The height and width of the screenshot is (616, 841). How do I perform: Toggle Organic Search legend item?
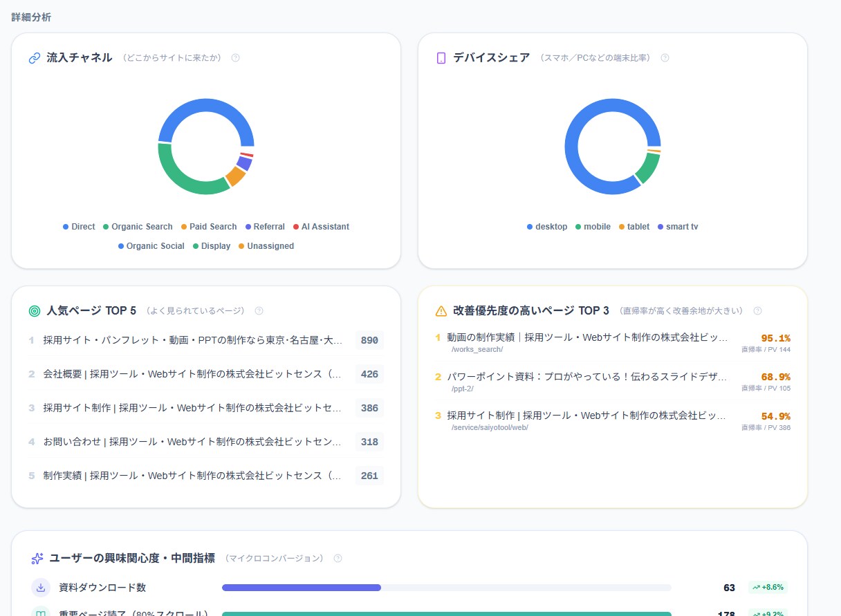[138, 227]
